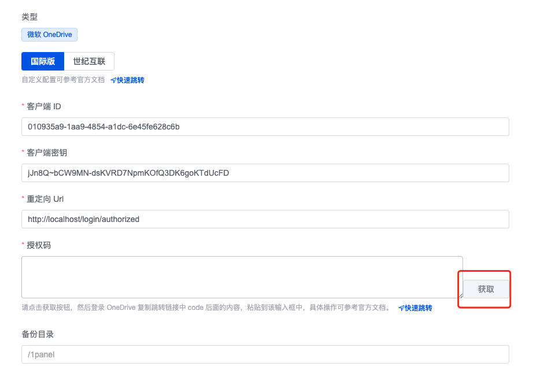Click the 重定向 Url field label
The height and width of the screenshot is (392, 533).
(x=45, y=199)
